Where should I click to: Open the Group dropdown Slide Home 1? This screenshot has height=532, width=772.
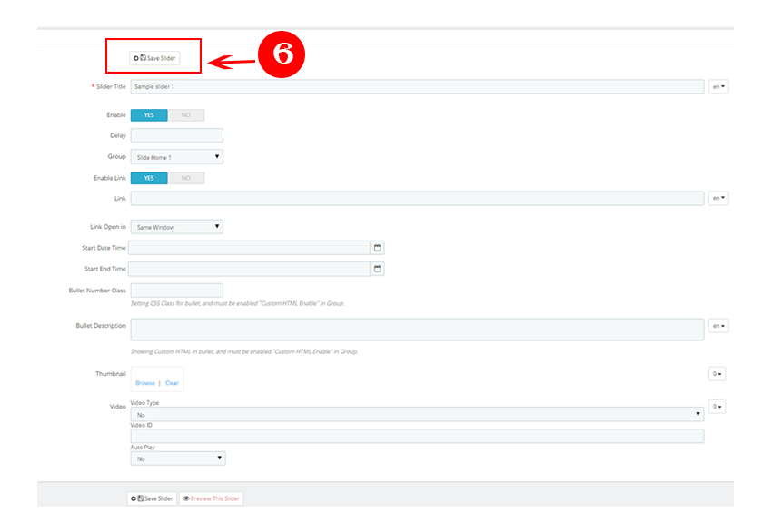point(177,157)
